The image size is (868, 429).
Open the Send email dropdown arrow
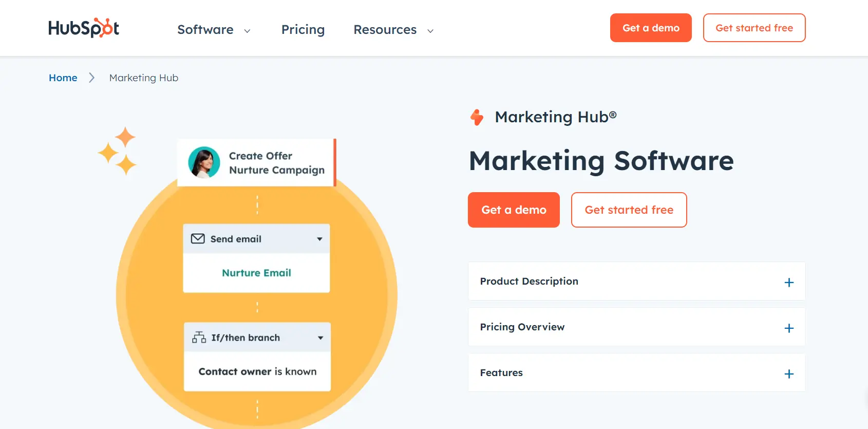(319, 239)
